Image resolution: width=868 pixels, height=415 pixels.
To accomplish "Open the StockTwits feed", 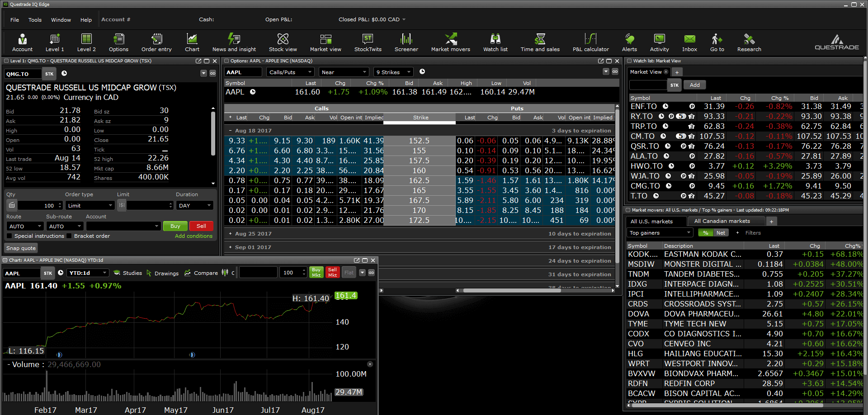I will click(x=368, y=42).
